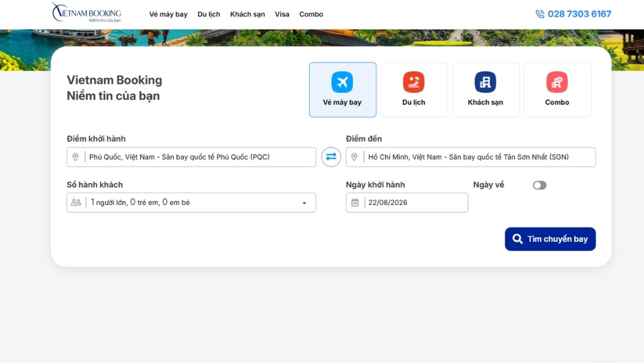Viewport: 644px width, 363px height.
Task: Click the Điểm đến label
Action: pyautogui.click(x=364, y=139)
